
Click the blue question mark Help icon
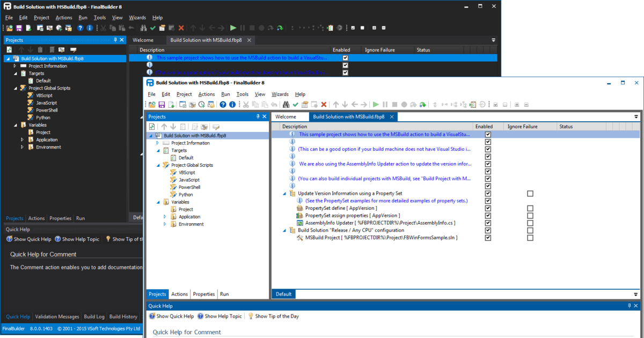click(222, 104)
